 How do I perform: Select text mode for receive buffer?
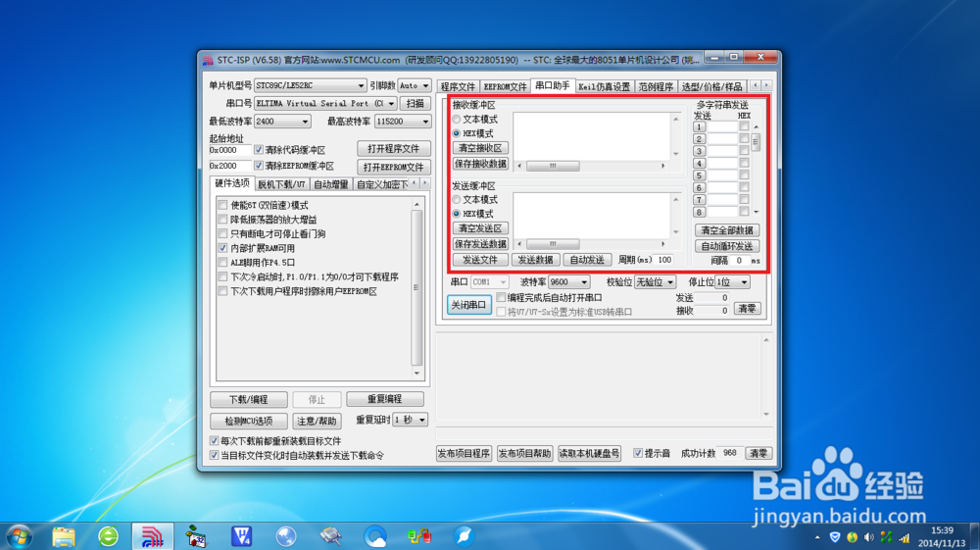tap(457, 119)
